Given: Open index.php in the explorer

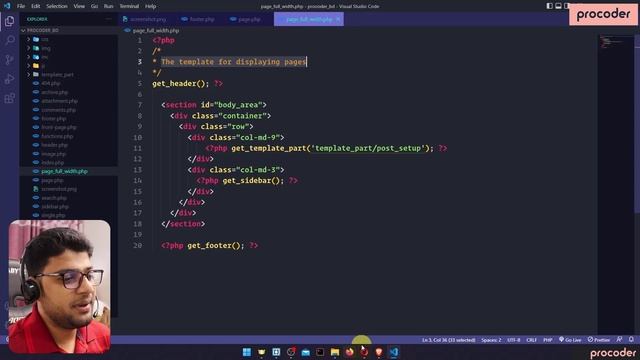Looking at the screenshot, I should point(68,162).
